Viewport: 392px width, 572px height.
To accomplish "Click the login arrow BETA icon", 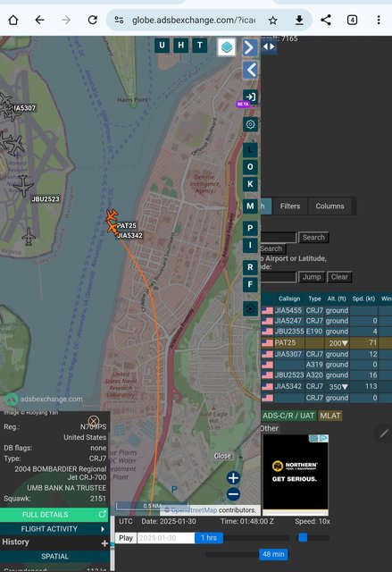I will click(250, 97).
